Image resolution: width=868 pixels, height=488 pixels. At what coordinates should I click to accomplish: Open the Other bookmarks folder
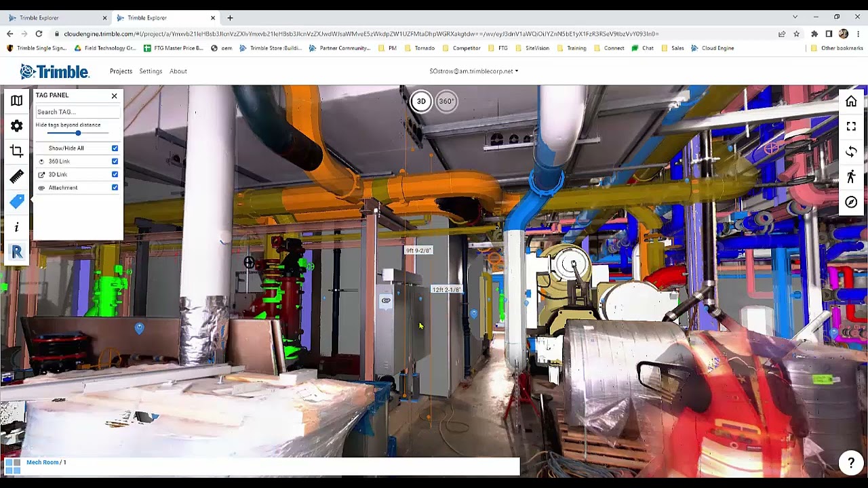(x=837, y=48)
